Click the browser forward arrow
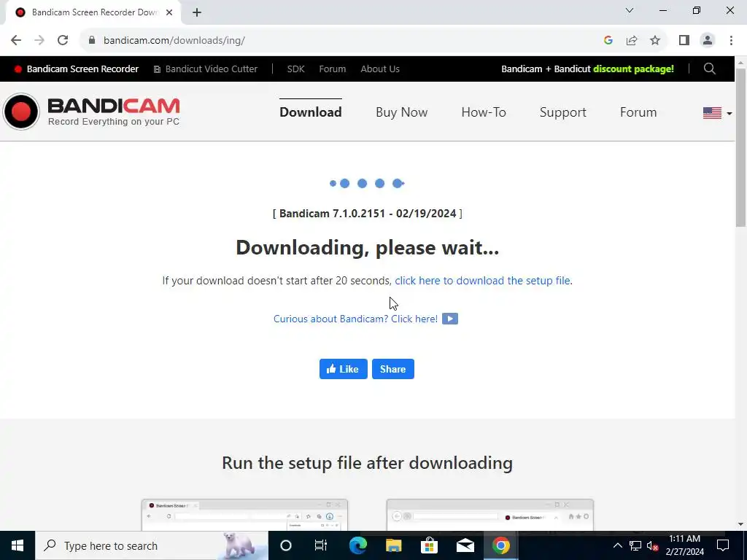This screenshot has height=560, width=747. coord(39,41)
